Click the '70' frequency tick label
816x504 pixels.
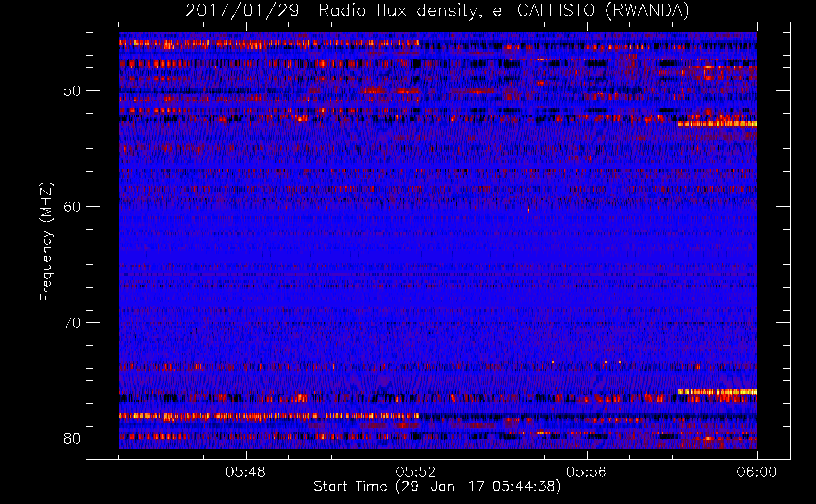pyautogui.click(x=72, y=323)
